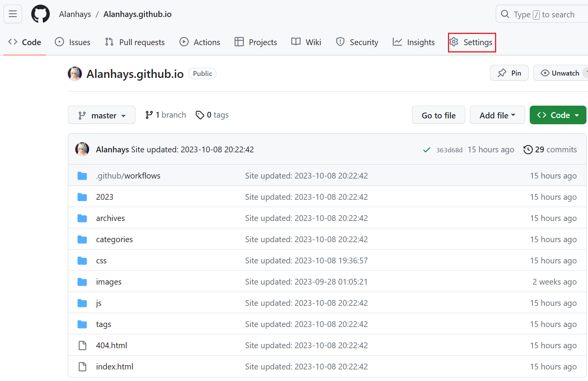Click the green check commit status icon
588x381 pixels.
426,150
